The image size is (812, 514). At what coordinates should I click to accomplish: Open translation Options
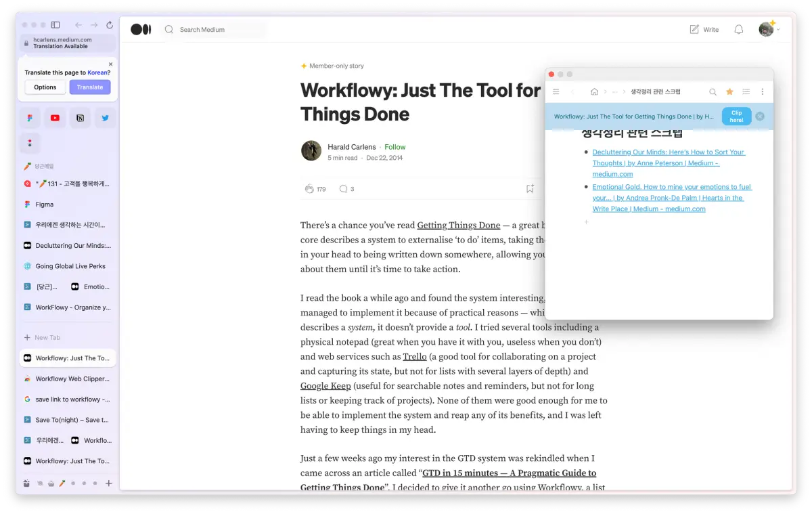pos(45,87)
